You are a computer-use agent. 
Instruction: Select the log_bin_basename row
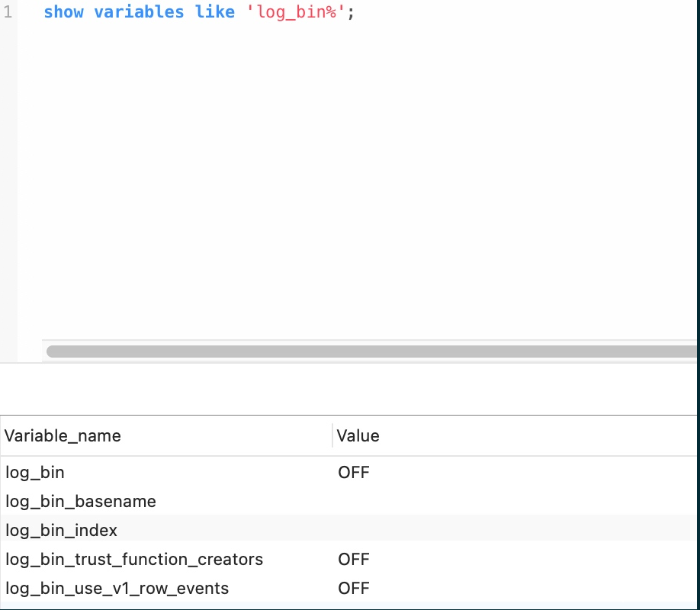pyautogui.click(x=81, y=502)
